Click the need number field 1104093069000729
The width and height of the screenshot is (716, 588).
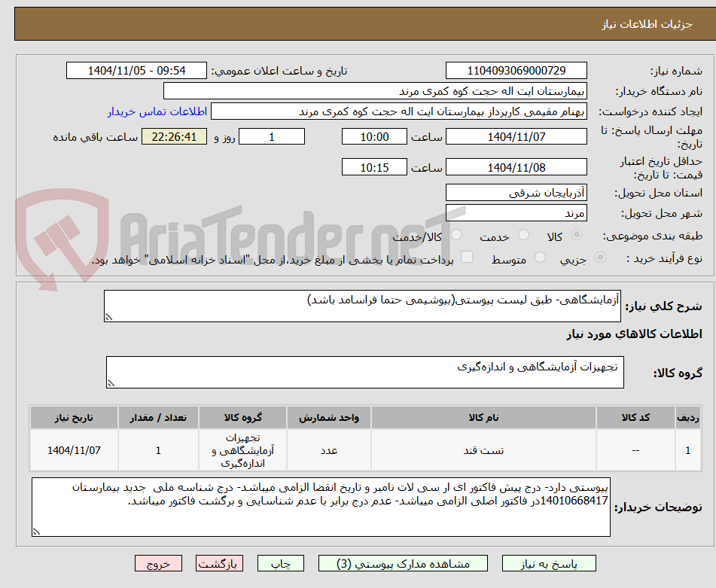tap(516, 70)
